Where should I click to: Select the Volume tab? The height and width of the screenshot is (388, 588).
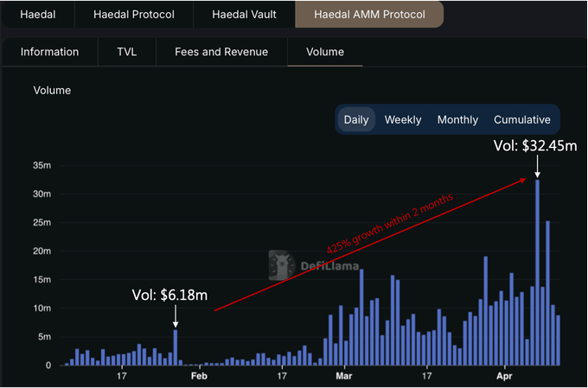(325, 52)
